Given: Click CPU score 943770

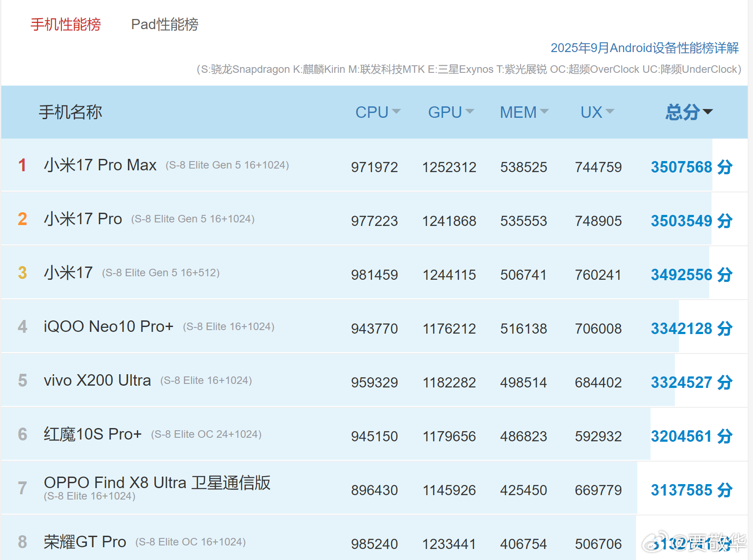Looking at the screenshot, I should 374,329.
